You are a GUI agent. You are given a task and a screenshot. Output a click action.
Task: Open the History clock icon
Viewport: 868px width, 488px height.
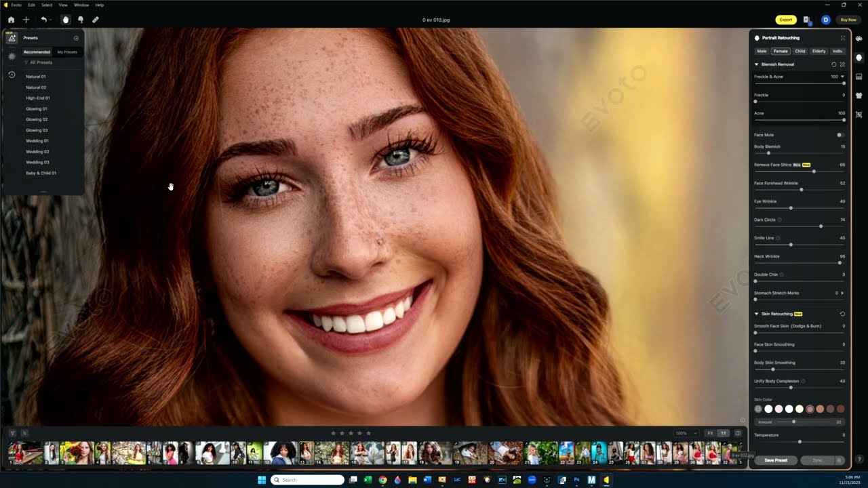pos(12,75)
